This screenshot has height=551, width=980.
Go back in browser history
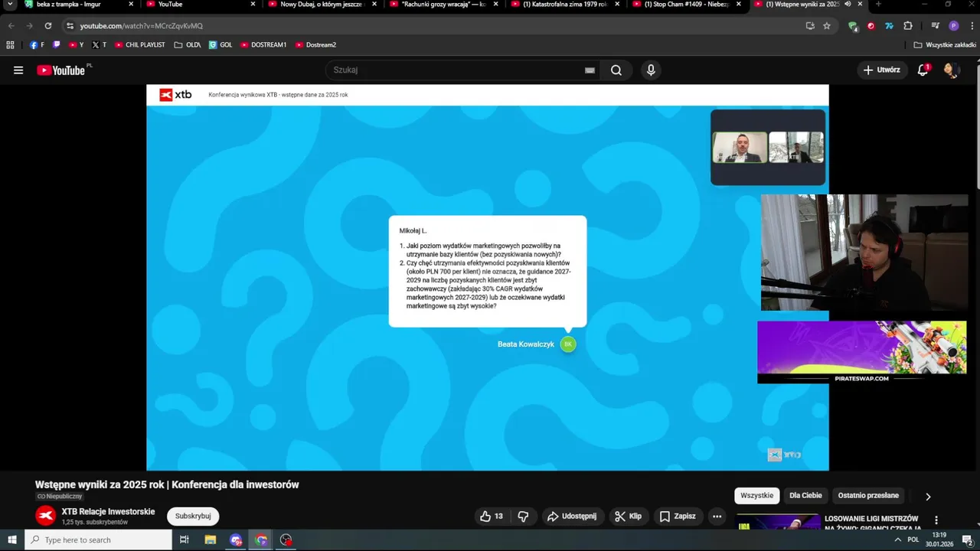11,26
